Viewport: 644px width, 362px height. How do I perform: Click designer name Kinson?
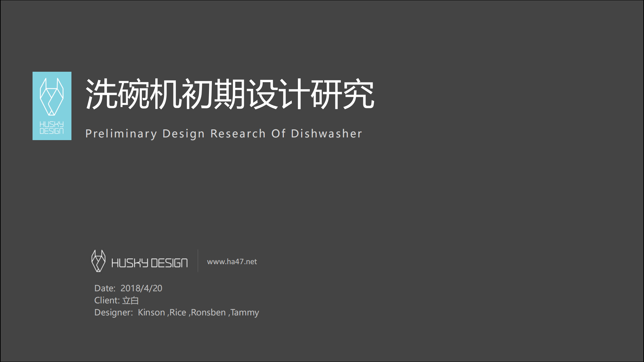click(x=151, y=312)
